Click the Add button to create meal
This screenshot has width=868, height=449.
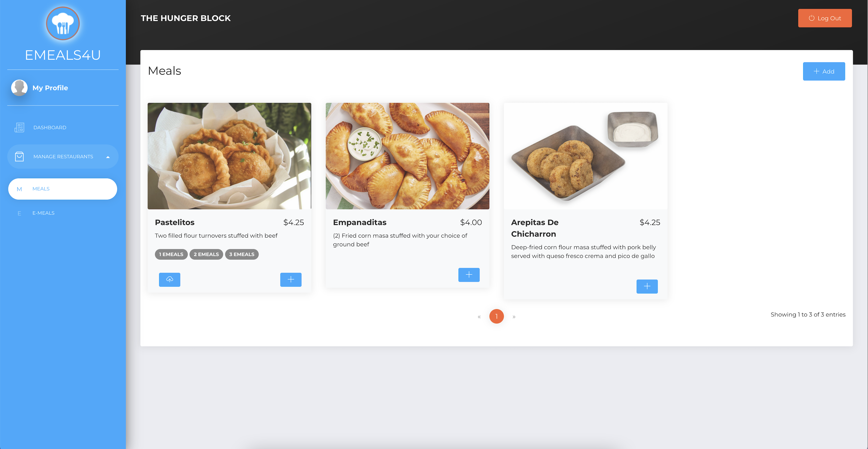click(824, 71)
